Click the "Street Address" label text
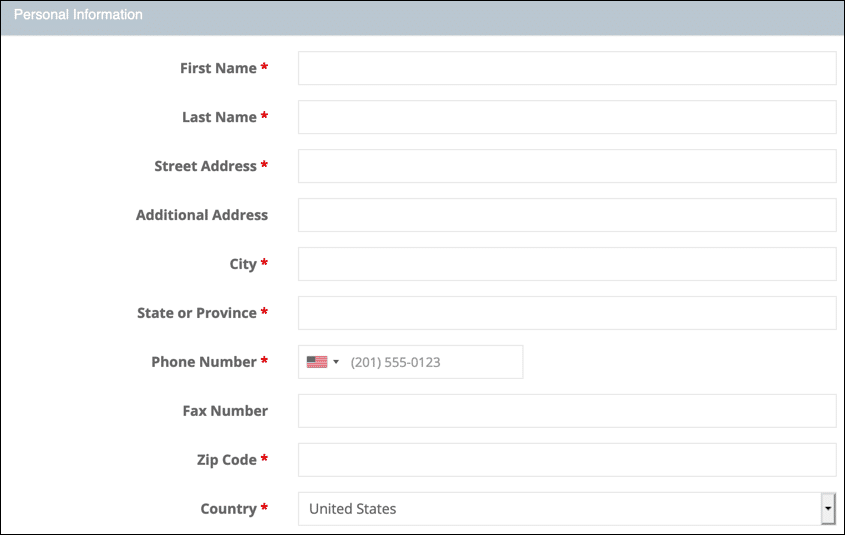 pyautogui.click(x=205, y=166)
